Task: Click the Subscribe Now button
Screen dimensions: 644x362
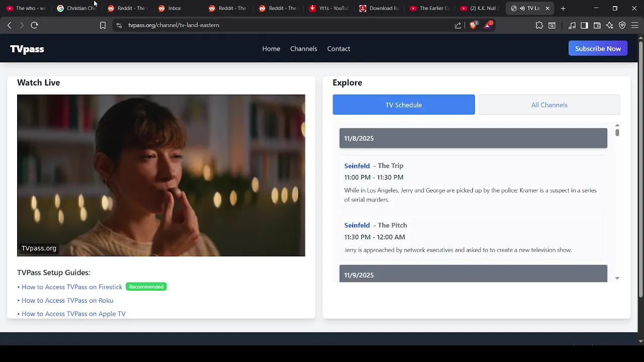Action: click(x=598, y=49)
